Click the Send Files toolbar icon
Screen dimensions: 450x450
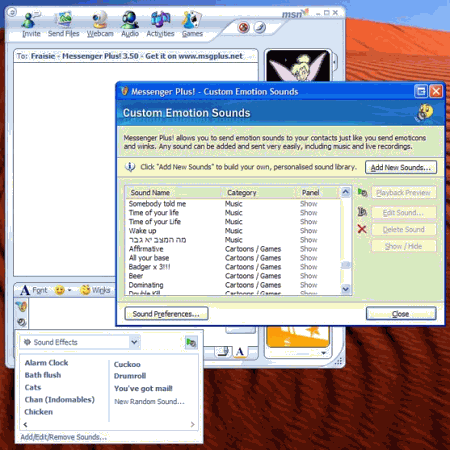(x=64, y=24)
